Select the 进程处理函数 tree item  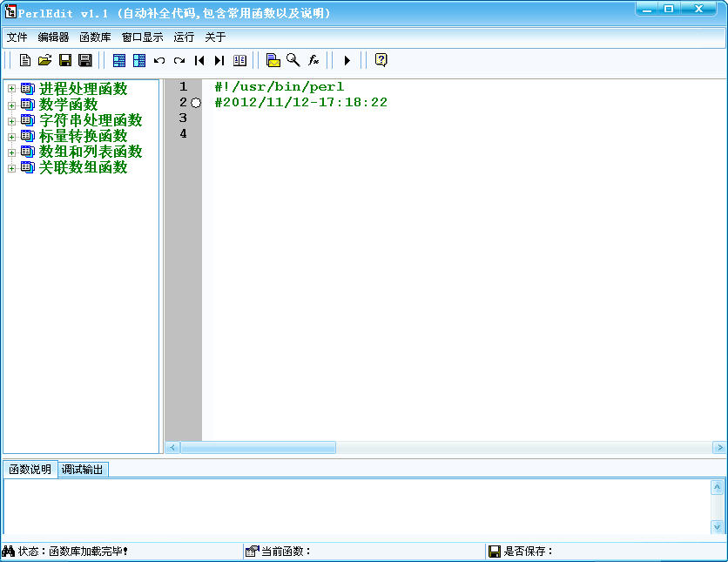(x=83, y=89)
